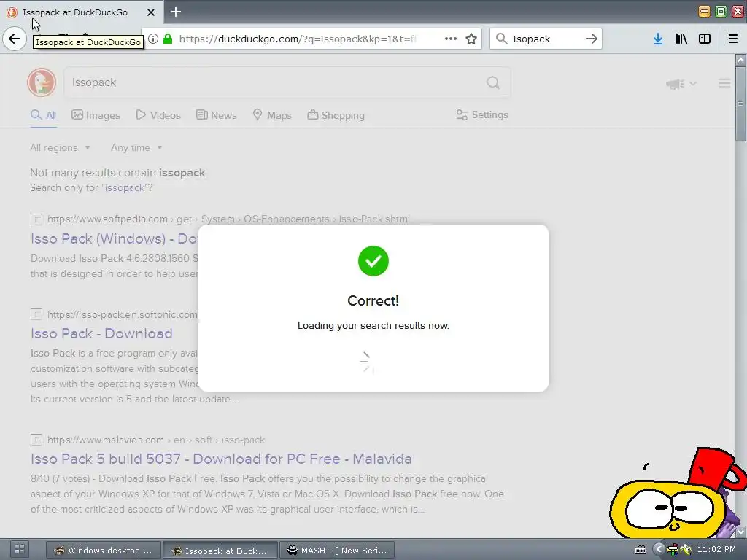
Task: Expand the Any time dropdown
Action: (x=136, y=147)
